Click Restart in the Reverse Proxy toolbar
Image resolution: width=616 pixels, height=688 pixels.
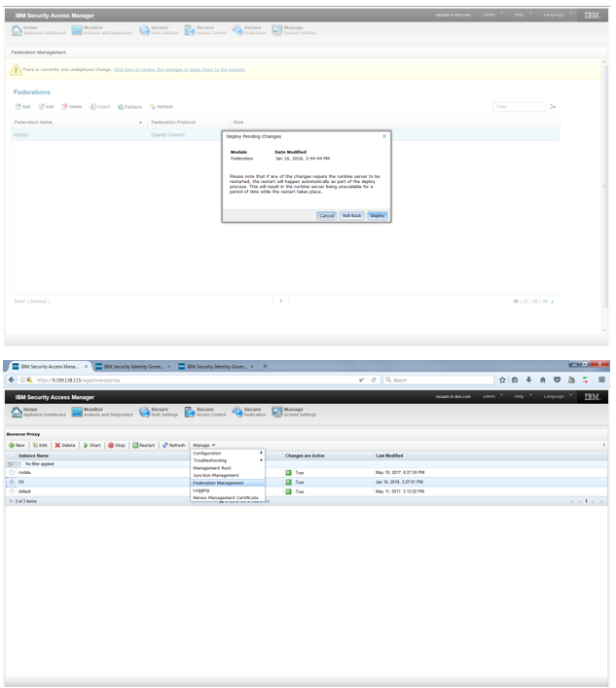tap(143, 445)
